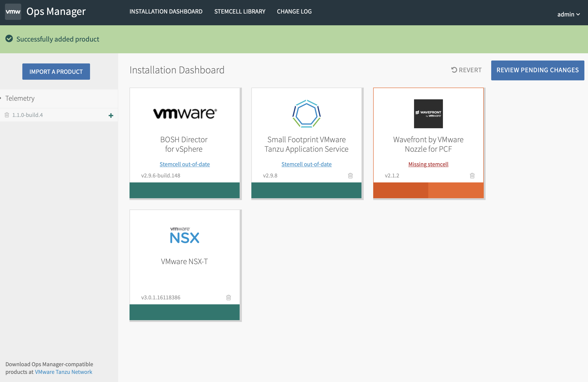Click the Ops Manager title
The width and height of the screenshot is (588, 382).
click(56, 12)
